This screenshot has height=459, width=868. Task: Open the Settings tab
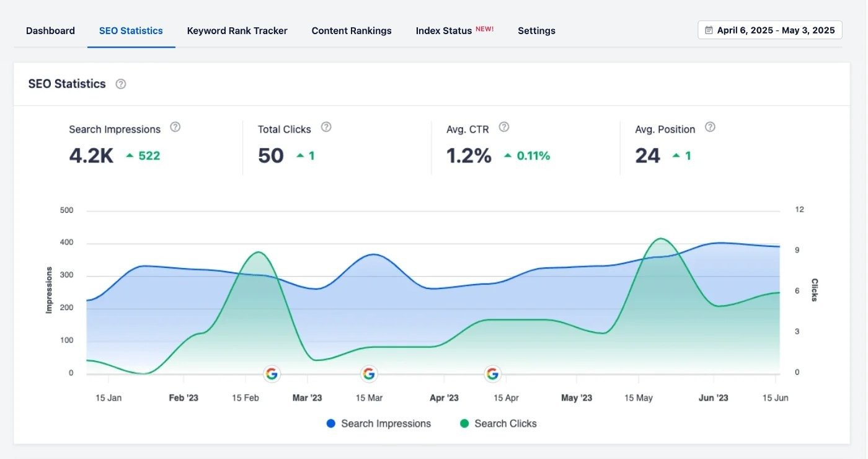tap(536, 30)
